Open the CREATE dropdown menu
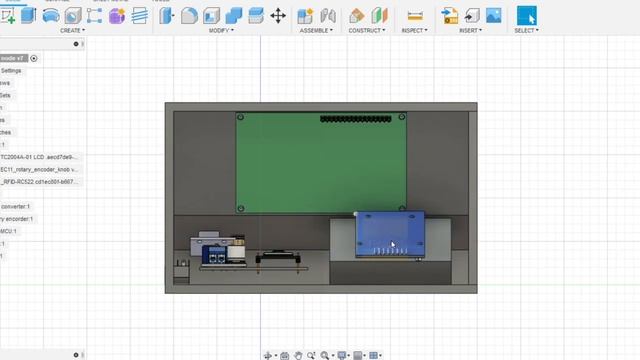640x360 pixels. click(73, 31)
